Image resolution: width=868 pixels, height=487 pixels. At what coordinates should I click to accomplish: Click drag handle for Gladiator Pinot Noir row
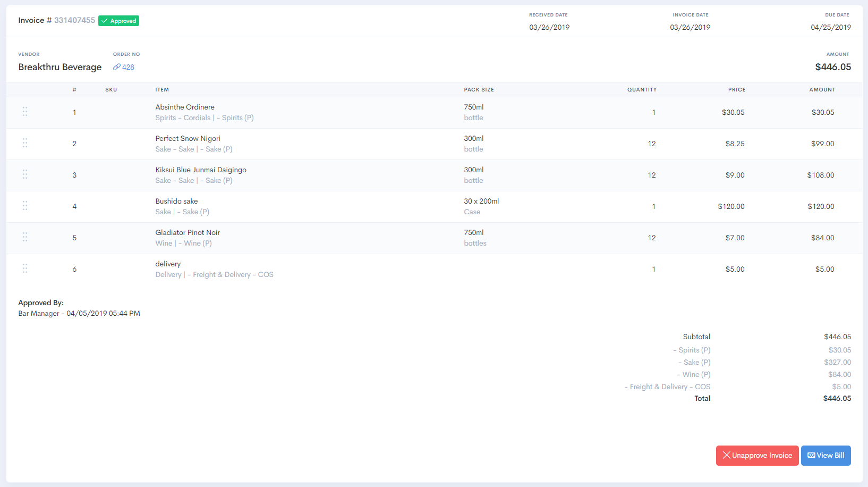25,237
